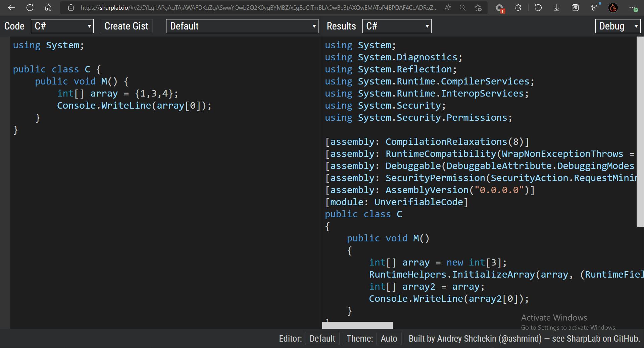Change Theme setting Auto
644x348 pixels.
point(389,339)
